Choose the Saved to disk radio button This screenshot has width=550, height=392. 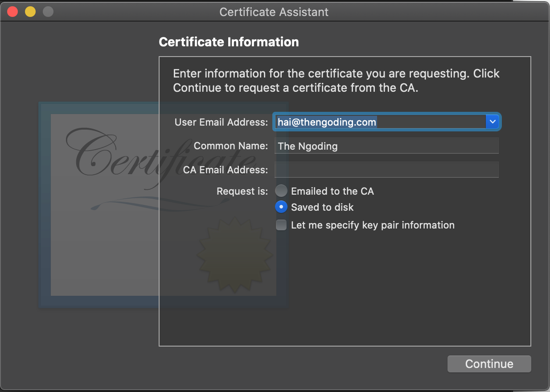281,207
